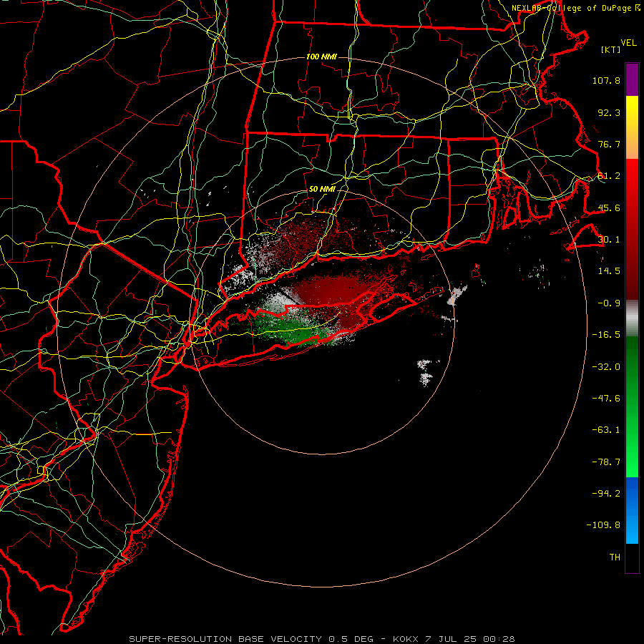
Task: Click the 0.5 DEG tilt text in the caption
Action: coord(351,639)
